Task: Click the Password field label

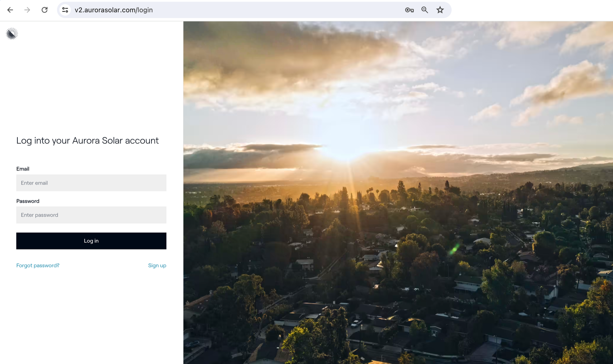Action: (x=28, y=201)
